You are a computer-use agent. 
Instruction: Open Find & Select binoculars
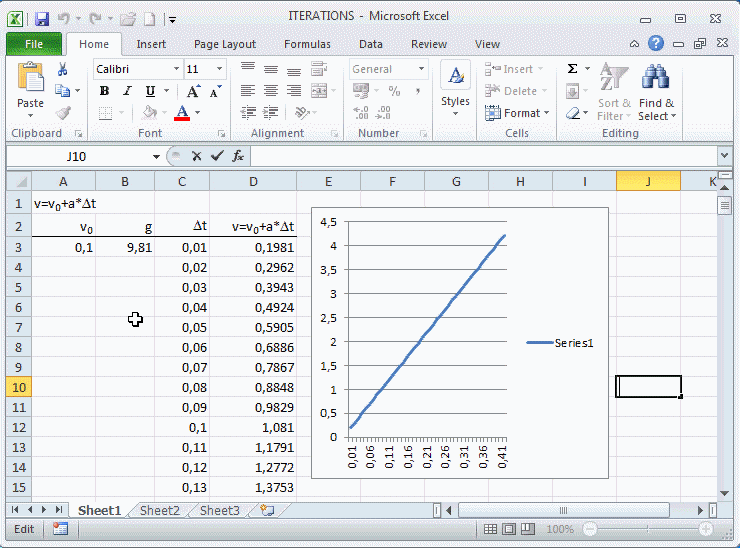656,95
